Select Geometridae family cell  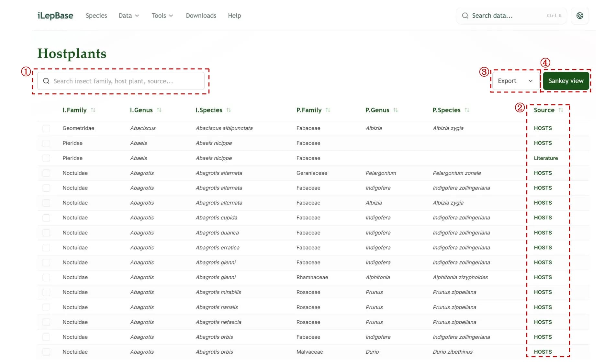point(78,128)
